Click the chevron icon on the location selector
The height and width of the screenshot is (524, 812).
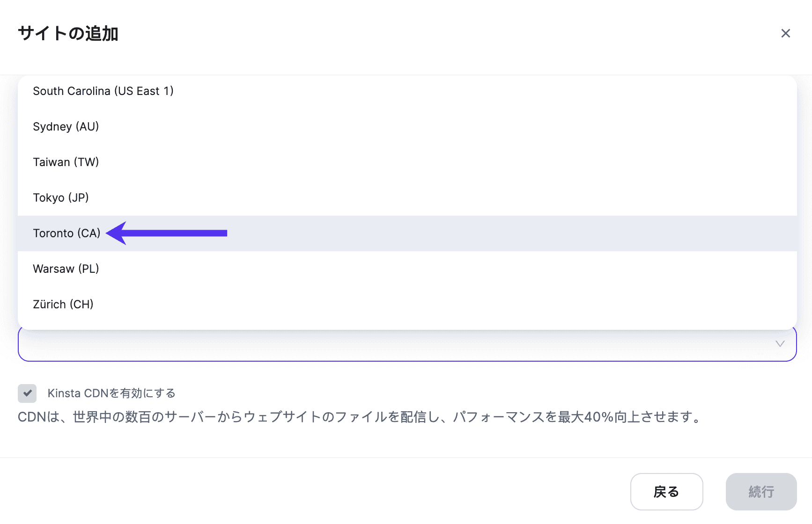pyautogui.click(x=779, y=344)
